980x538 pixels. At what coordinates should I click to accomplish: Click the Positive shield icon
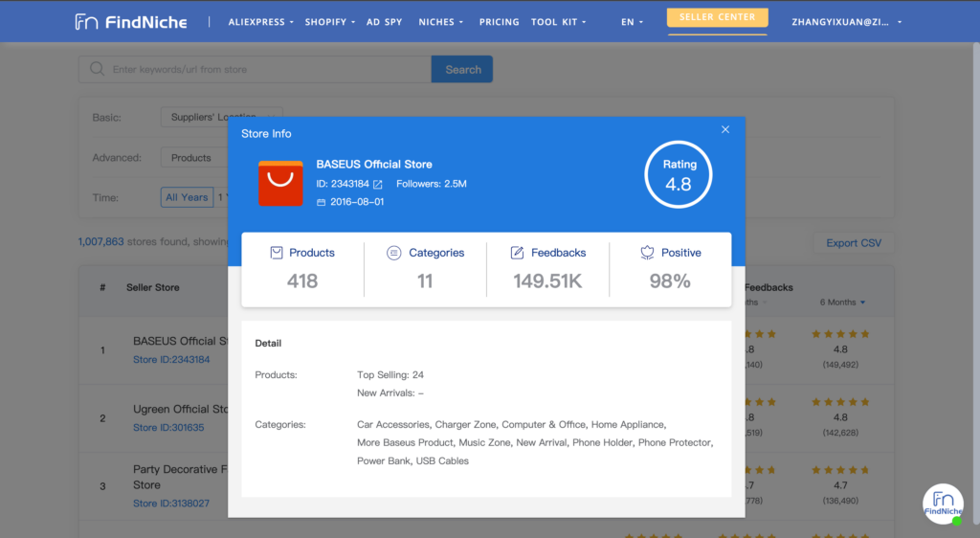647,253
